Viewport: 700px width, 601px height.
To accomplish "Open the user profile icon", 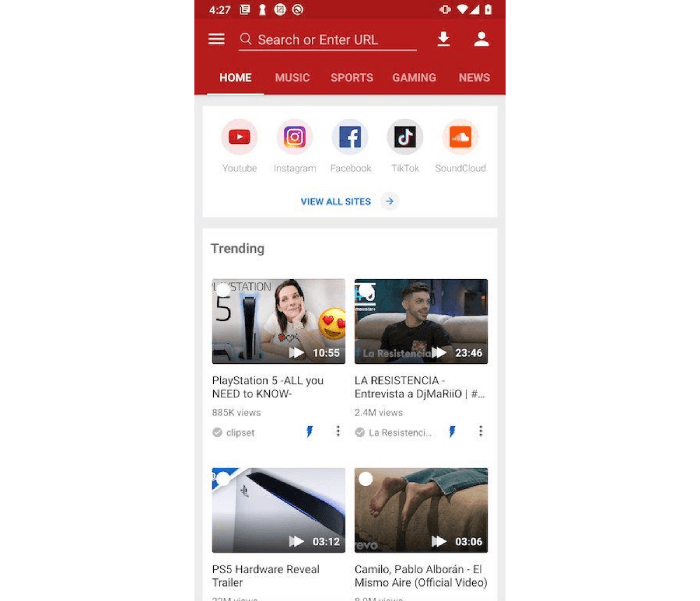I will [x=481, y=39].
